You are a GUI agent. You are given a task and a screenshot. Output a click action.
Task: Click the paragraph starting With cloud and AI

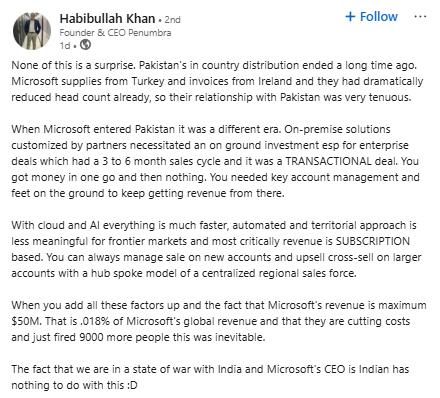[x=216, y=249]
